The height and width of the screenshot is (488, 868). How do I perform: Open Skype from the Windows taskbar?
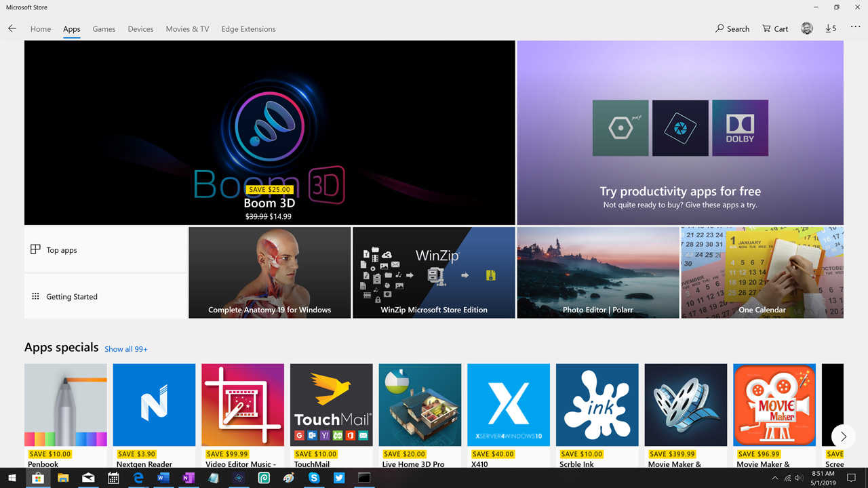[314, 478]
